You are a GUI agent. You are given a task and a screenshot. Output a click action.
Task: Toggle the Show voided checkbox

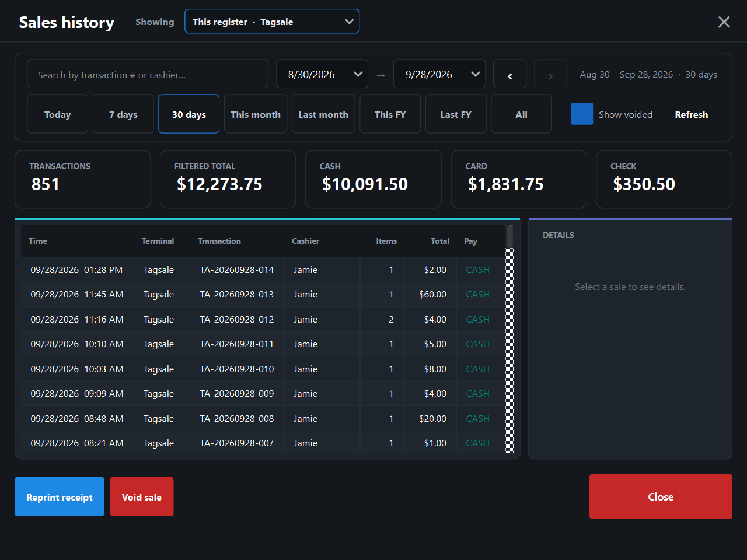(x=582, y=114)
